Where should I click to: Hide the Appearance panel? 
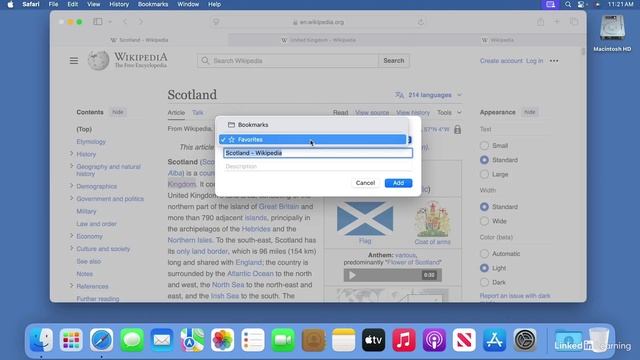(529, 112)
